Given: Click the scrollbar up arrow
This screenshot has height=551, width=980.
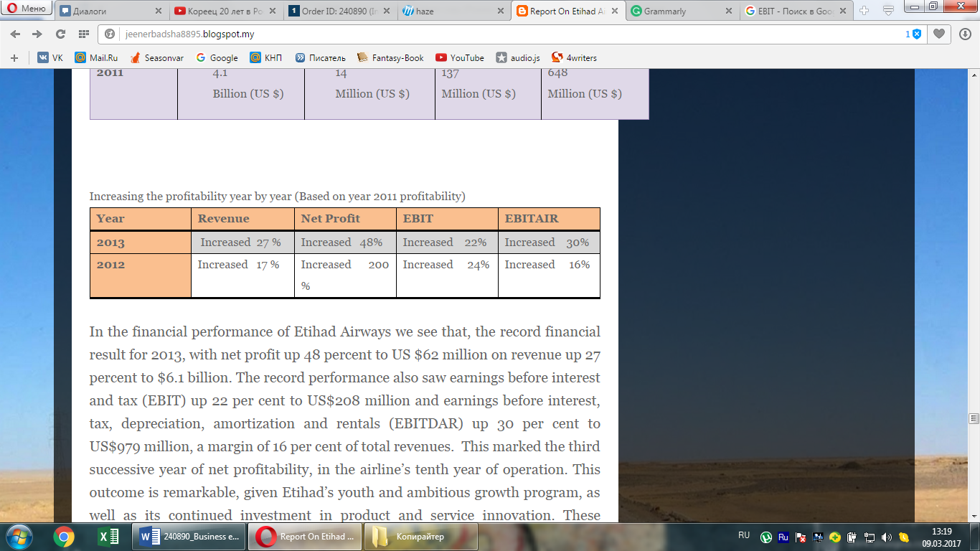Looking at the screenshot, I should (x=974, y=75).
